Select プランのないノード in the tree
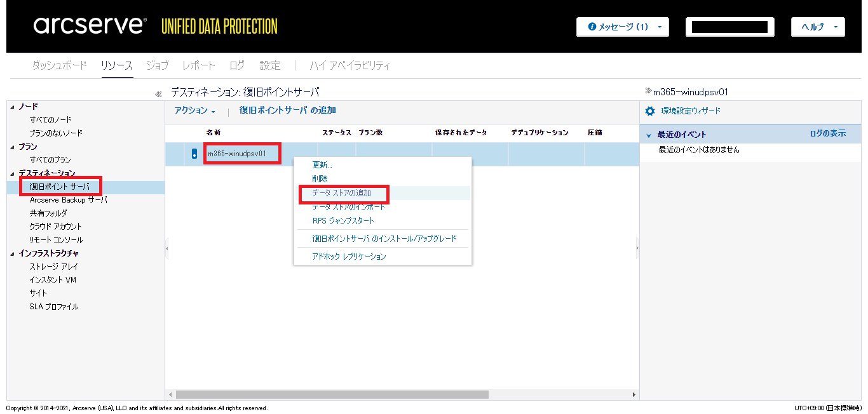868x414 pixels. point(56,133)
